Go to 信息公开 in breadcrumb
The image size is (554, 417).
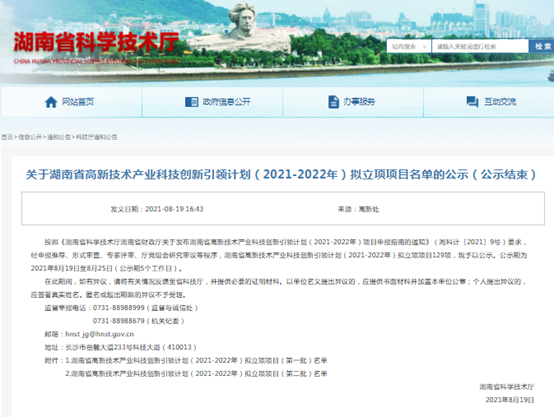click(30, 137)
